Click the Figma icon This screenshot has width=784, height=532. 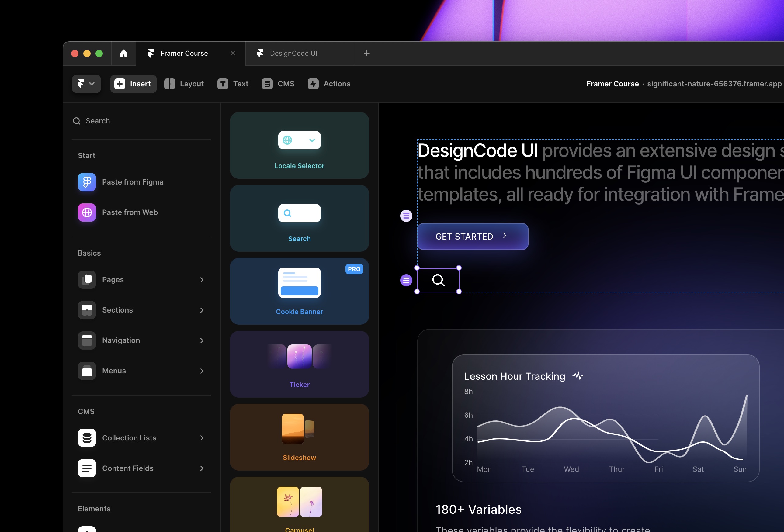click(87, 182)
